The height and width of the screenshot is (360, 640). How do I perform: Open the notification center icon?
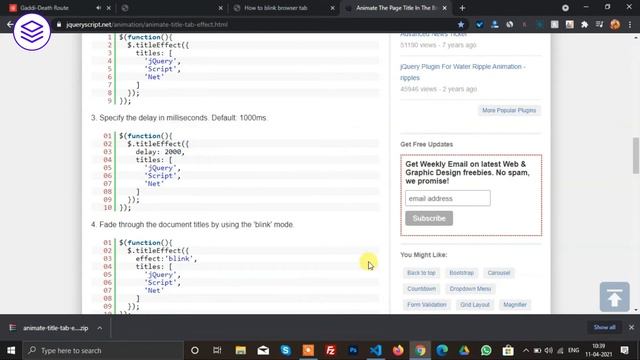(624, 350)
